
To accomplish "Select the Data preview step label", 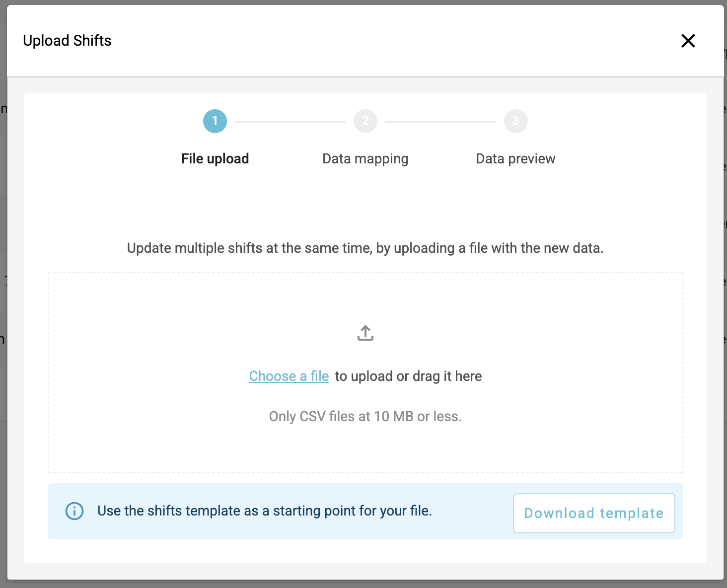I will (515, 159).
